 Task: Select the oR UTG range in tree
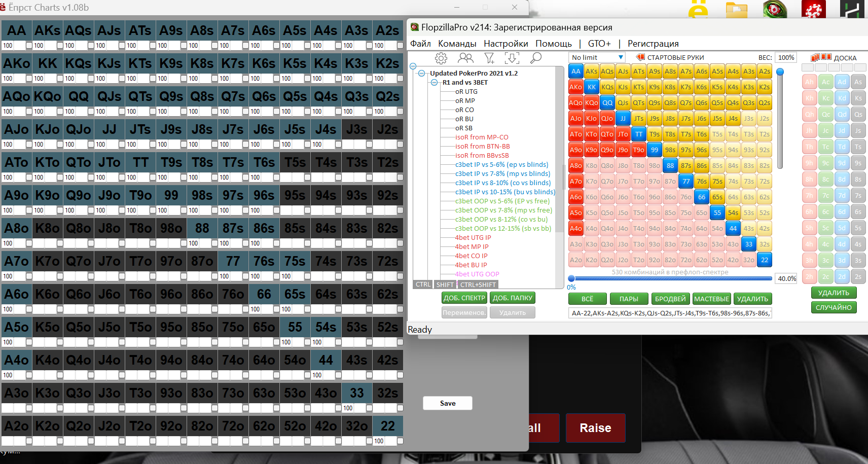click(466, 92)
